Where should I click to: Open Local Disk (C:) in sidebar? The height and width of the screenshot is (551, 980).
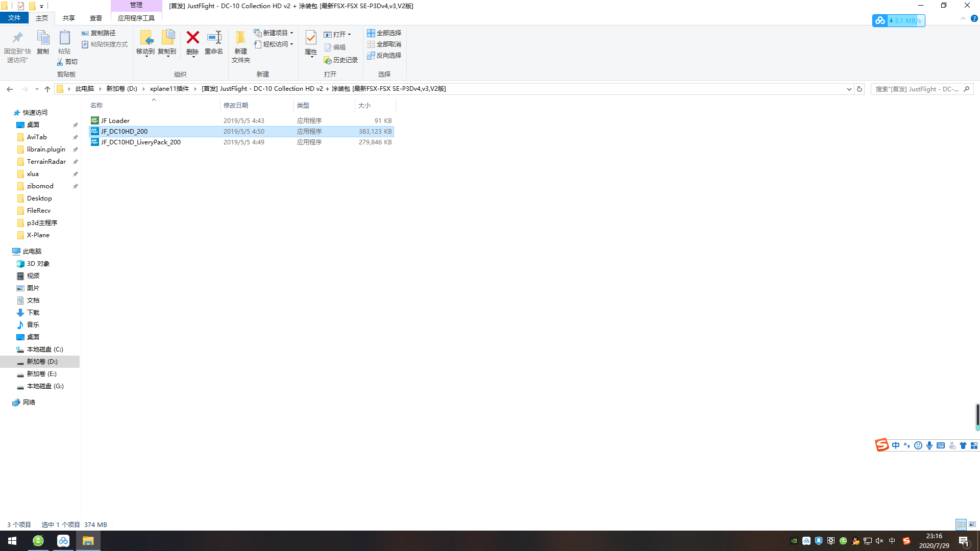tap(45, 349)
